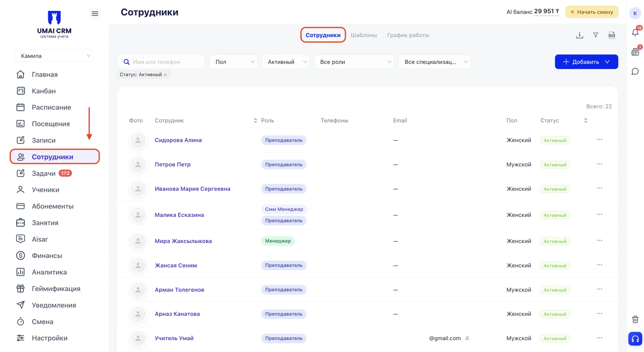
Task: Open the headset support button
Action: click(x=635, y=339)
